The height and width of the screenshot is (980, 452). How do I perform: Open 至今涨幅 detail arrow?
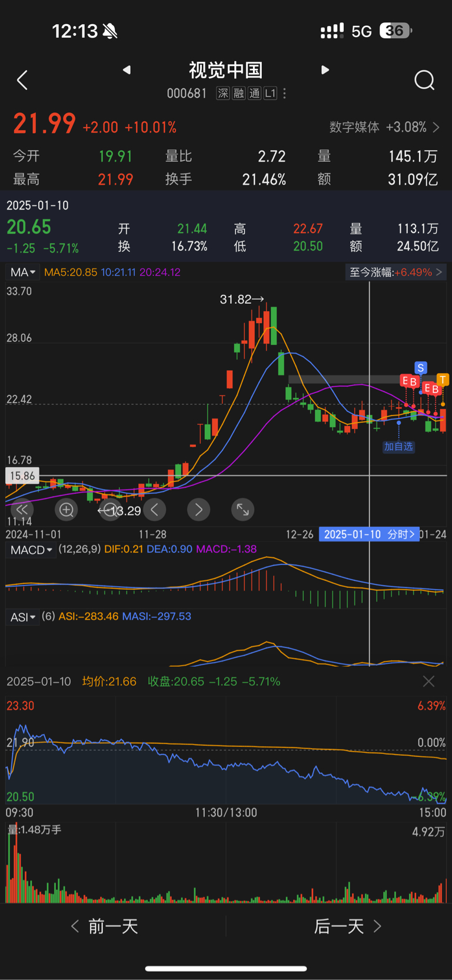396,272
